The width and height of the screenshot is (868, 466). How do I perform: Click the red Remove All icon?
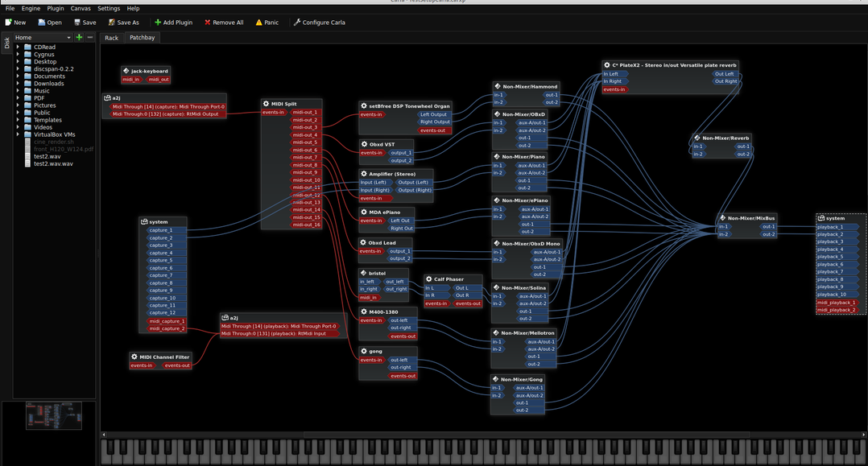pyautogui.click(x=208, y=23)
